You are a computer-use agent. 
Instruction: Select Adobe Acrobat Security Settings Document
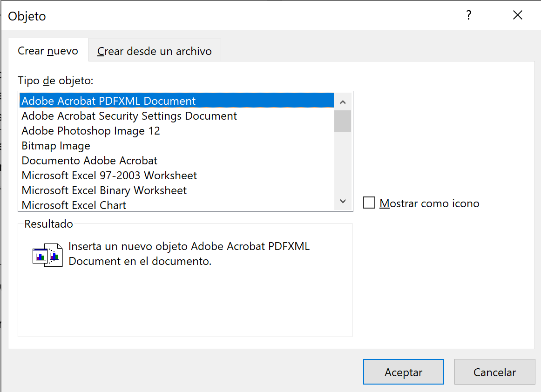tap(129, 116)
